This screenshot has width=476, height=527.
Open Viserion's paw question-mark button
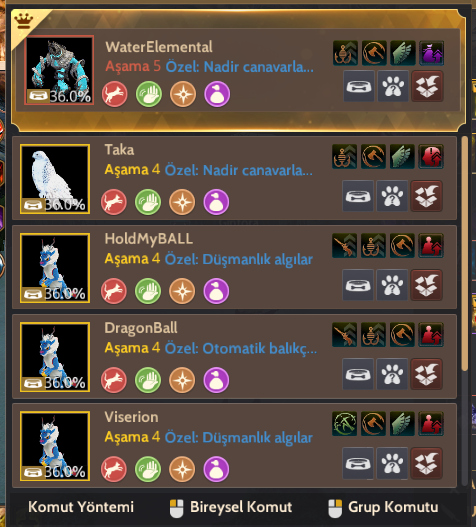click(392, 463)
